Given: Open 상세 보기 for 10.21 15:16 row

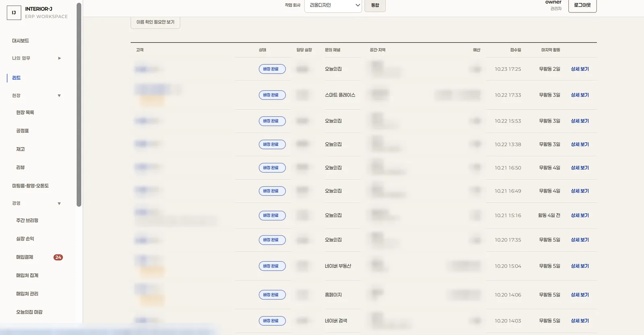Looking at the screenshot, I should pyautogui.click(x=580, y=216).
